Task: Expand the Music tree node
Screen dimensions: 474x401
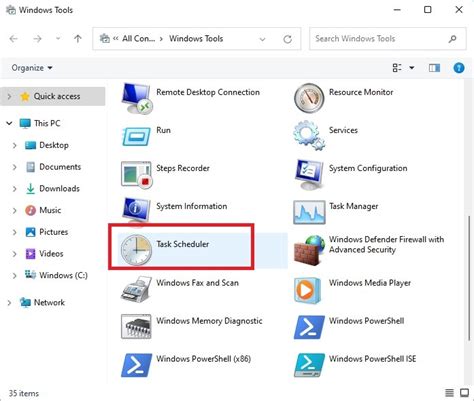Action: 14,210
